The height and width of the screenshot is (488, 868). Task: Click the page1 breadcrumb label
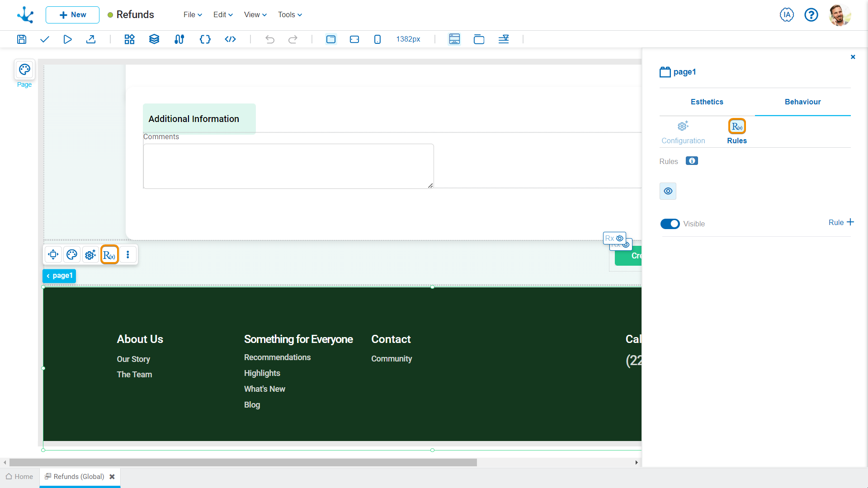tap(60, 276)
